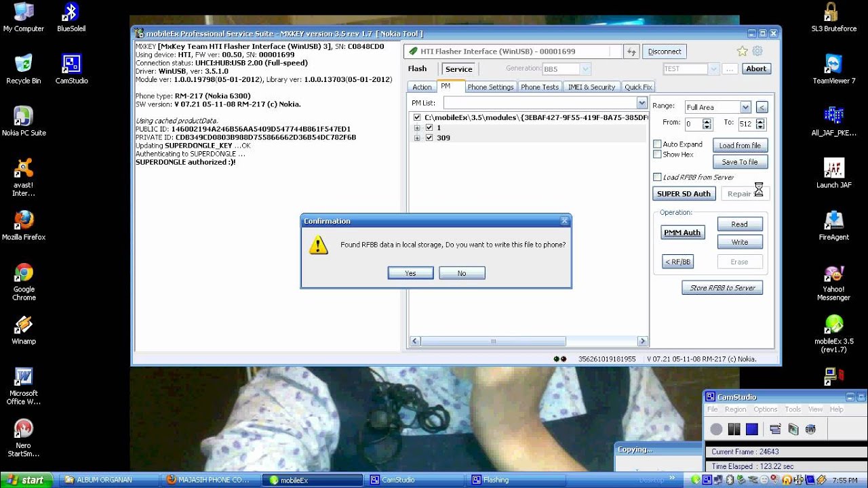Screen dimensions: 868x488
Task: Open the Generation BB5 dropdown
Action: pyautogui.click(x=585, y=68)
